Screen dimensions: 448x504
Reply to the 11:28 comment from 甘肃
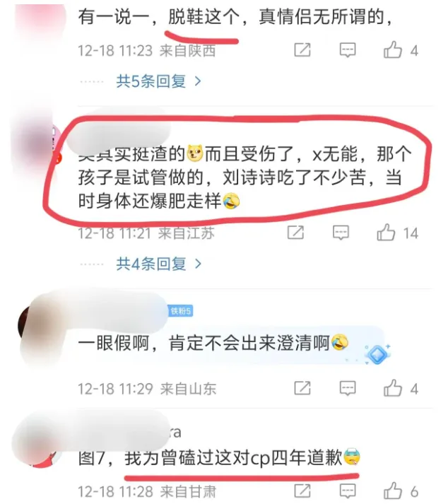[348, 491]
